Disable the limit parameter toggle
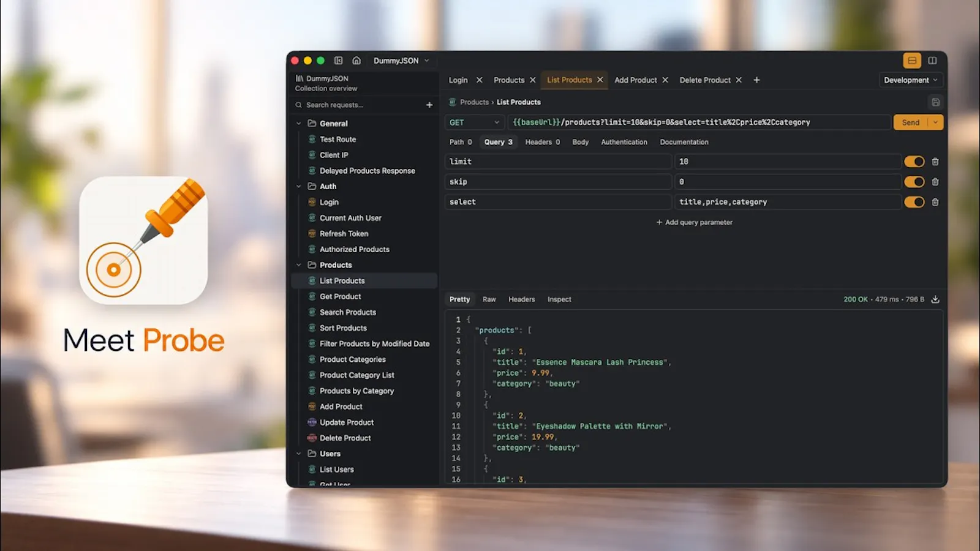Viewport: 980px width, 551px height. [x=914, y=162]
